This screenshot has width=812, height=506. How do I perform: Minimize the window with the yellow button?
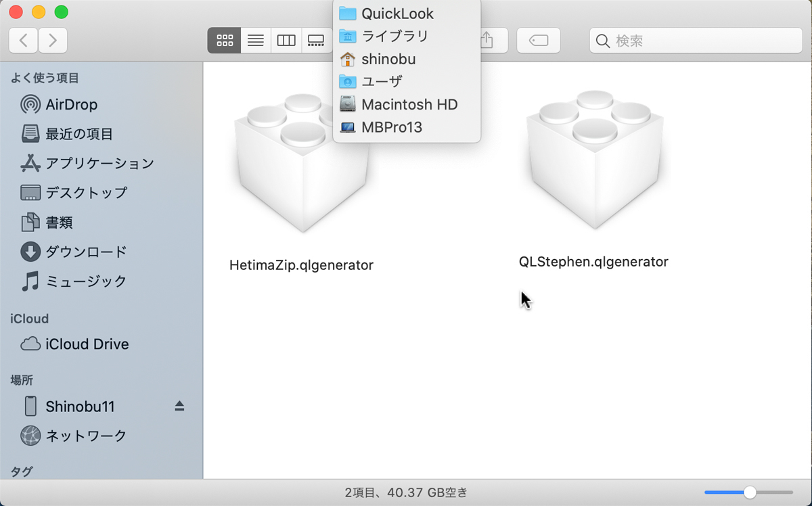pyautogui.click(x=39, y=12)
